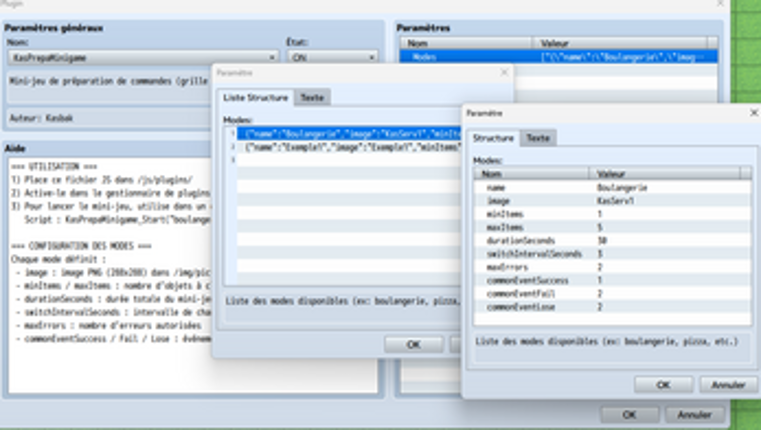Image resolution: width=761 pixels, height=430 pixels.
Task: Open the Nom dropdown showing KasPrepaMinigame
Action: [x=143, y=57]
